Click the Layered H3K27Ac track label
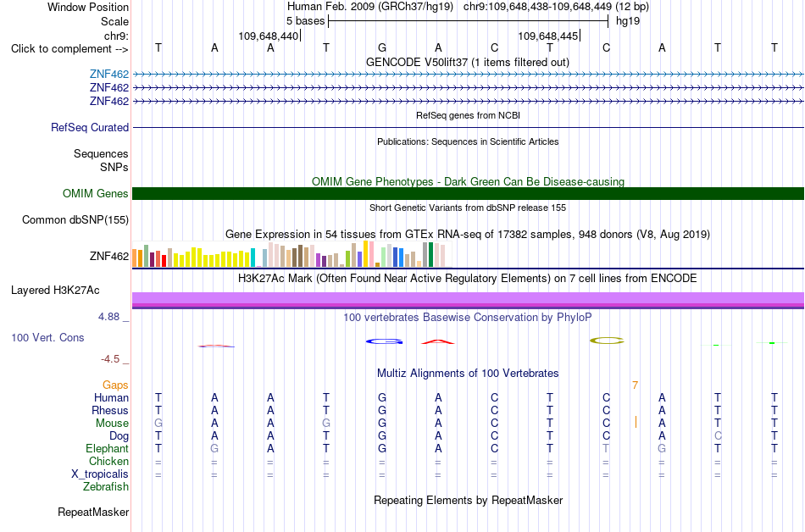805x532 pixels. (x=55, y=291)
